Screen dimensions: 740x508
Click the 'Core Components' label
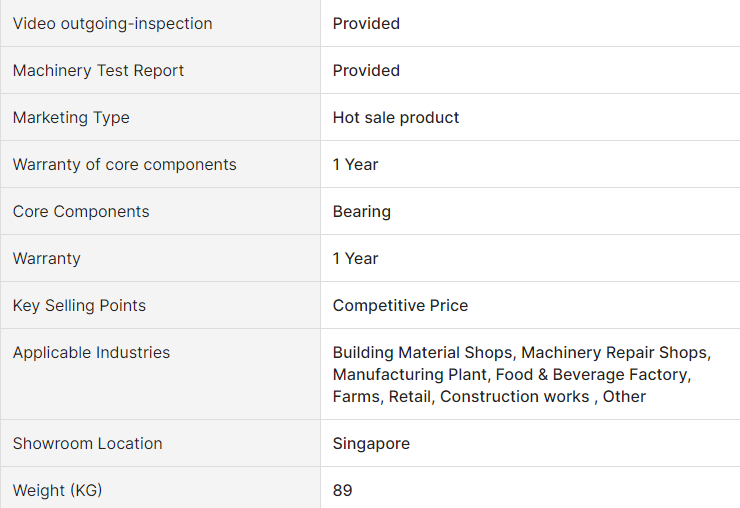(x=81, y=211)
